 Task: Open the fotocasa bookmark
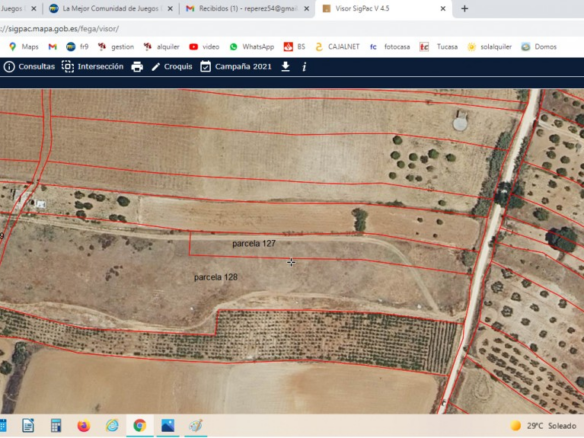pyautogui.click(x=390, y=47)
